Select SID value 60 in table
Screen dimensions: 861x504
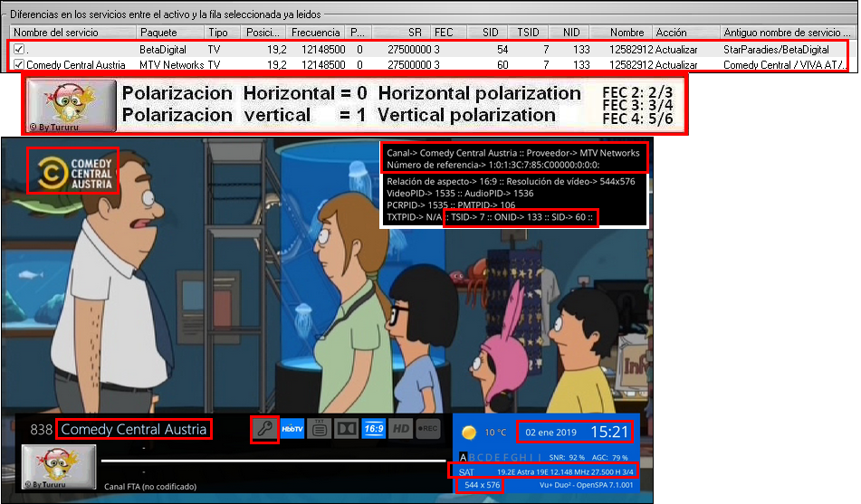(502, 65)
